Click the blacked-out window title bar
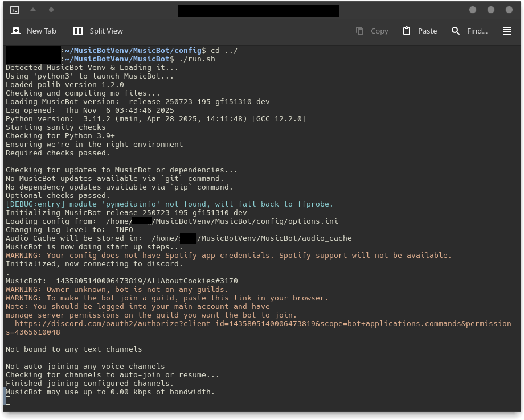Viewport: 524px width, 420px height. [259, 10]
